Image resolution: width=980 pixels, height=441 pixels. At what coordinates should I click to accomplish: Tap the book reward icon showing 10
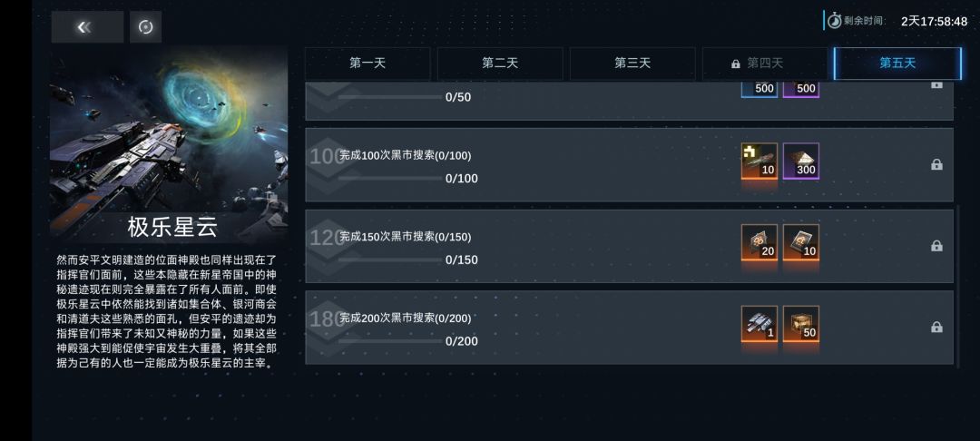click(x=800, y=242)
